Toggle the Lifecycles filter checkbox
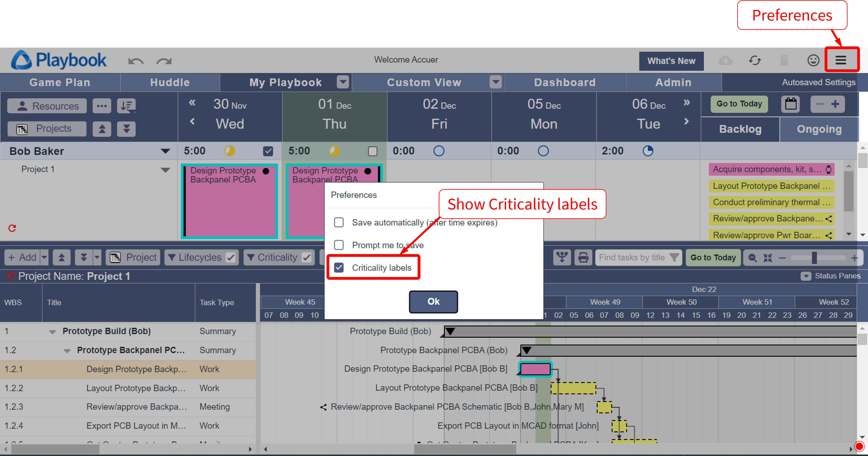The image size is (868, 456). pos(230,258)
